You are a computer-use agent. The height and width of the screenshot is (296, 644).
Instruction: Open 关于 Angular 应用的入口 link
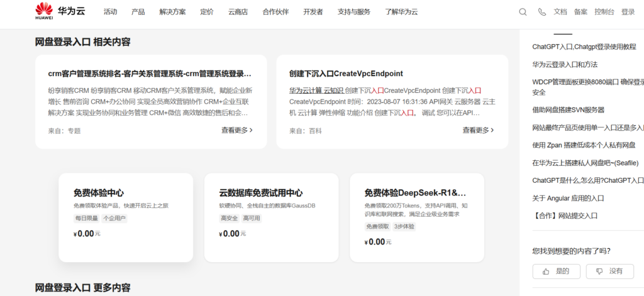(568, 199)
